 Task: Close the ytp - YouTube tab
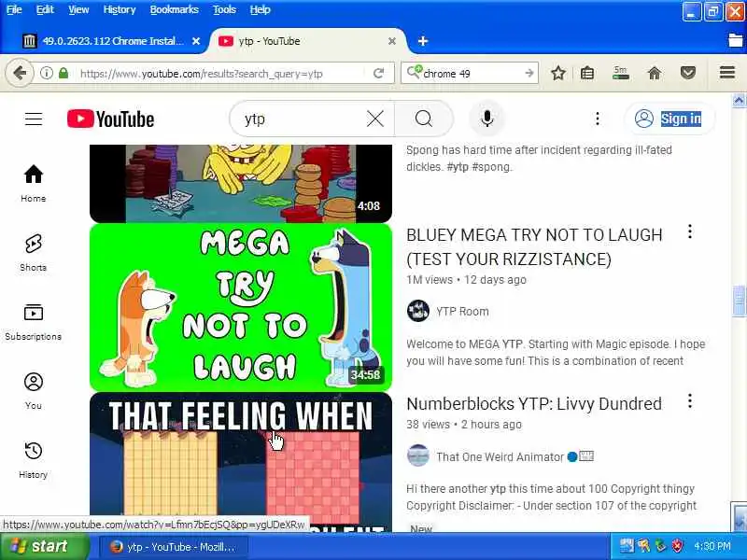pos(391,41)
